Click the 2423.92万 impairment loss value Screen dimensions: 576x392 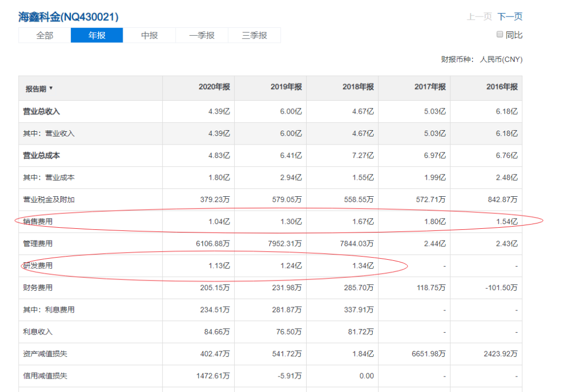pyautogui.click(x=501, y=354)
